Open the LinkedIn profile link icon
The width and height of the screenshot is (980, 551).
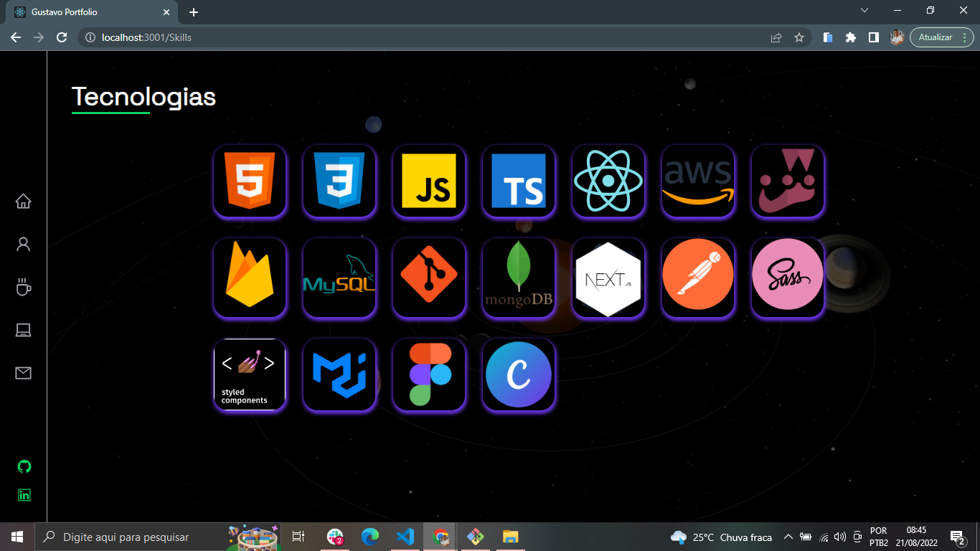(x=24, y=495)
